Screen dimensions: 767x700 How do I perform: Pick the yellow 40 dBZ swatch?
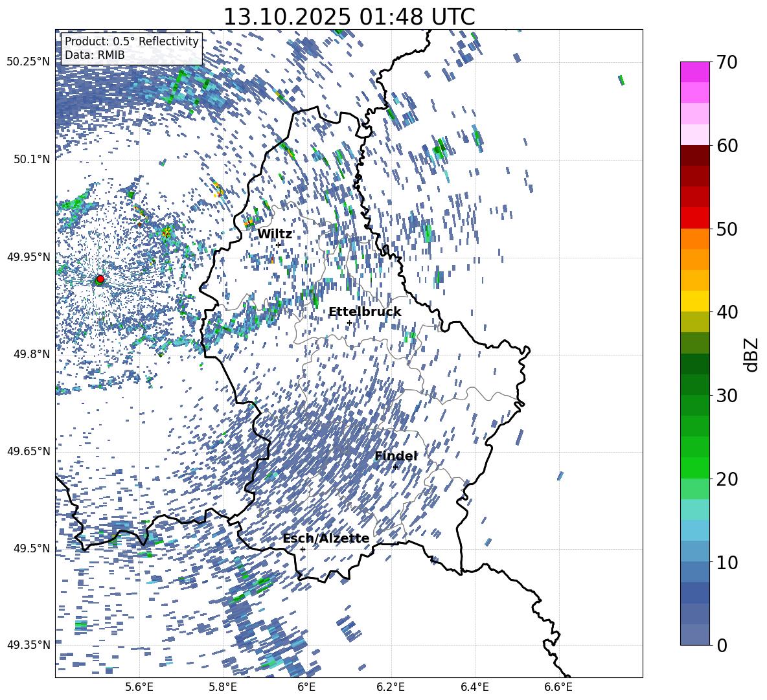click(x=694, y=301)
